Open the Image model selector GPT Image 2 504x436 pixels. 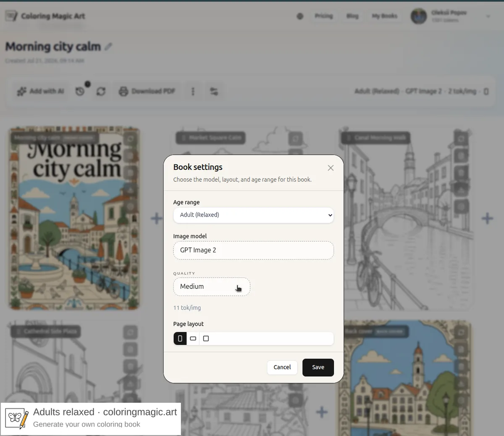(254, 250)
